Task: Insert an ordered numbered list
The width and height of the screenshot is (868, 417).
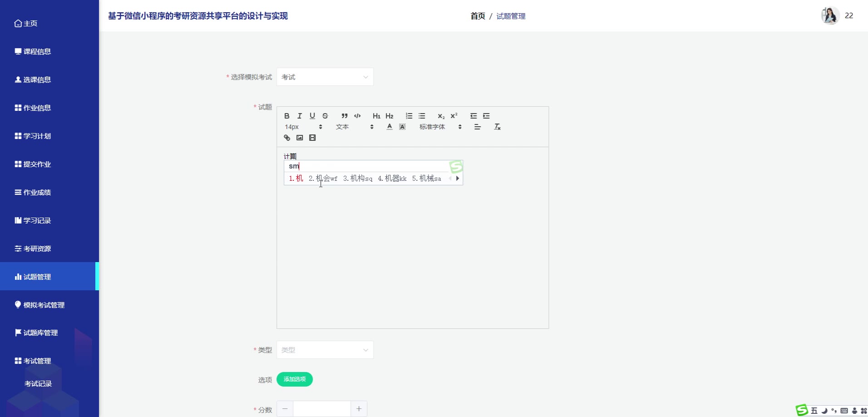Action: [409, 116]
